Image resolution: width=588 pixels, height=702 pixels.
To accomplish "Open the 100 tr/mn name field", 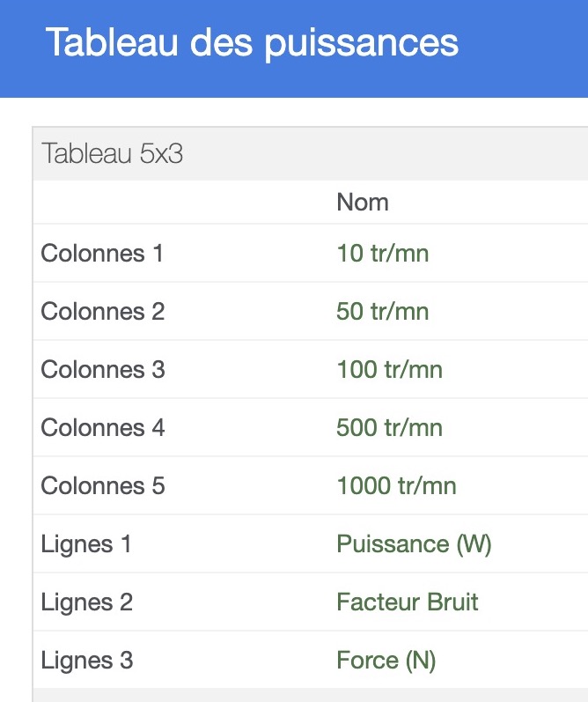I will pos(389,369).
